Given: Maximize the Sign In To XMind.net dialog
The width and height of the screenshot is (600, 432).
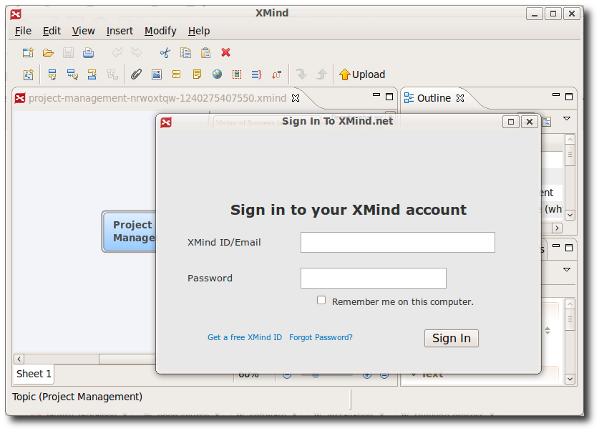Looking at the screenshot, I should pos(510,122).
